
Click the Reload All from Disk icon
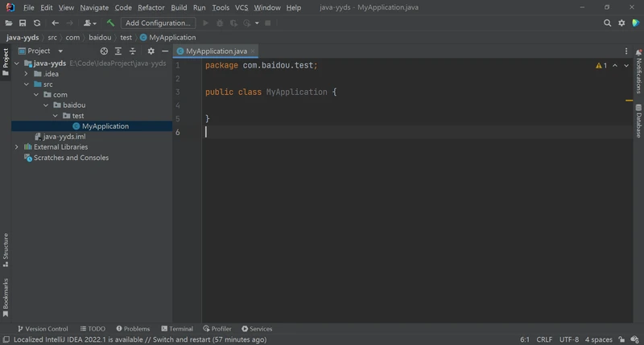[37, 23]
